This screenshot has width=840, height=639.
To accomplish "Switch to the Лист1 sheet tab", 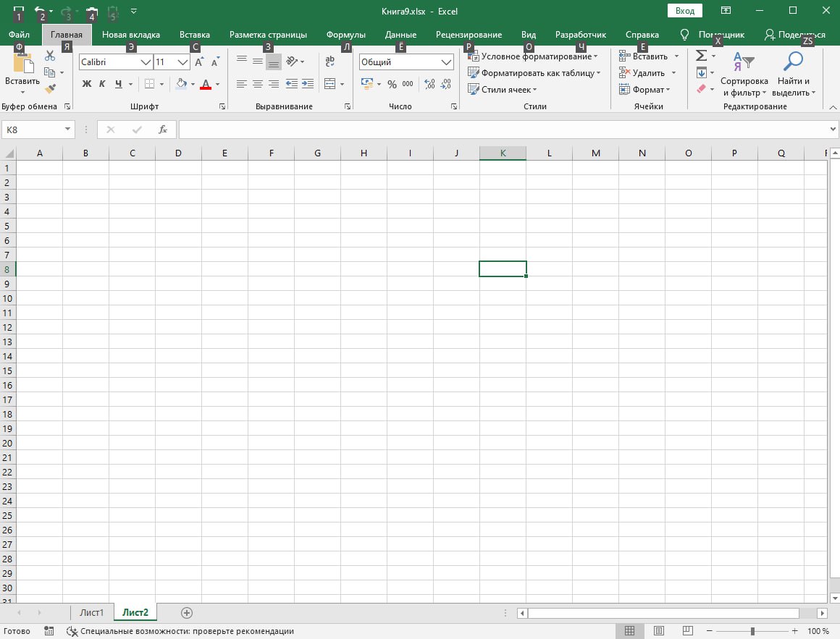I will pyautogui.click(x=92, y=612).
